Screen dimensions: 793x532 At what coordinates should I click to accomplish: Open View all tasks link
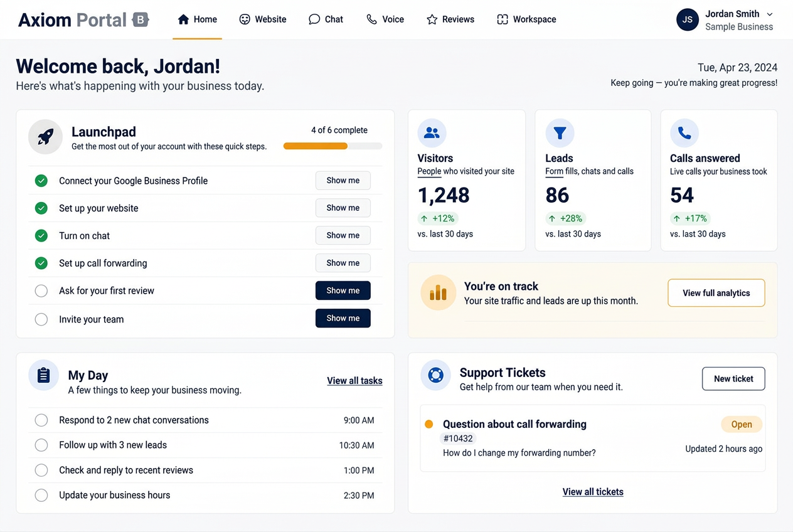pos(354,381)
